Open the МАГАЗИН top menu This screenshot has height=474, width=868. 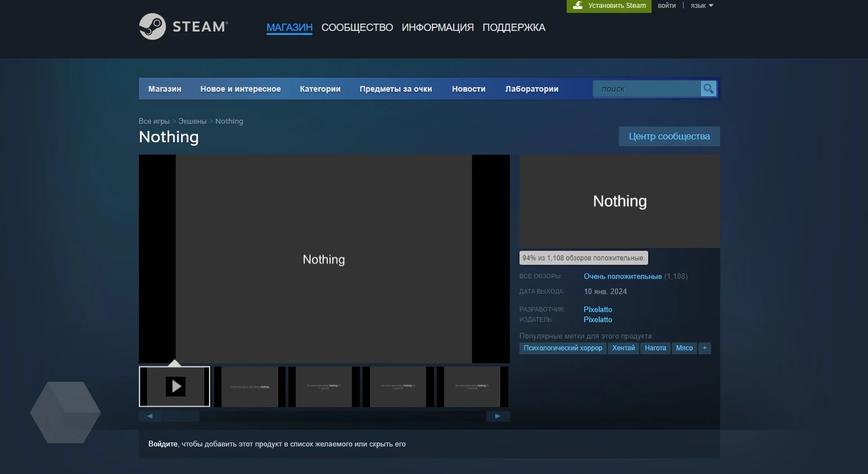(290, 28)
